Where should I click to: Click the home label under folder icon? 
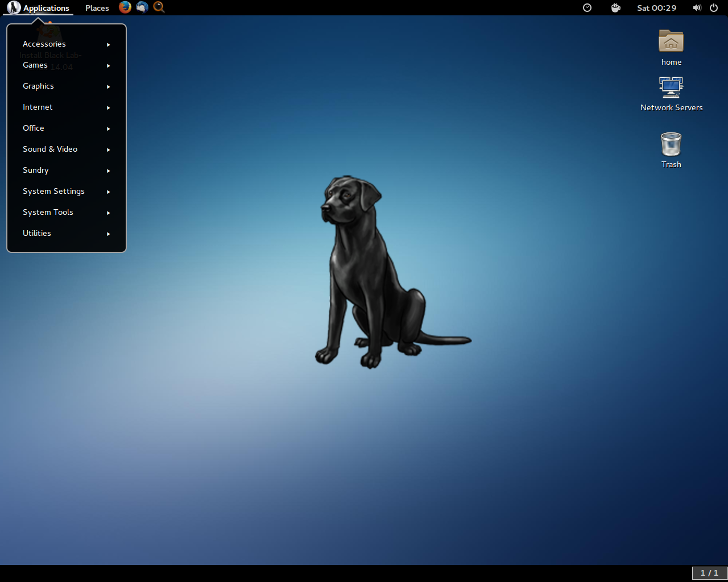(x=671, y=62)
